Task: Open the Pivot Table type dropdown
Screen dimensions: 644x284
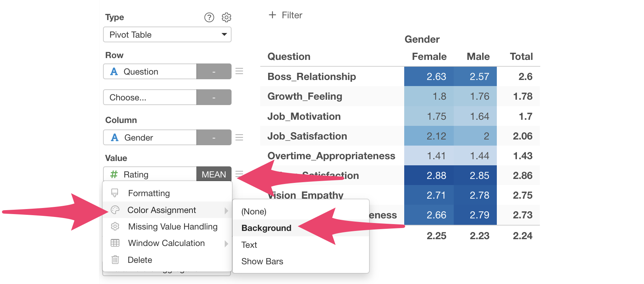Action: coord(167,35)
